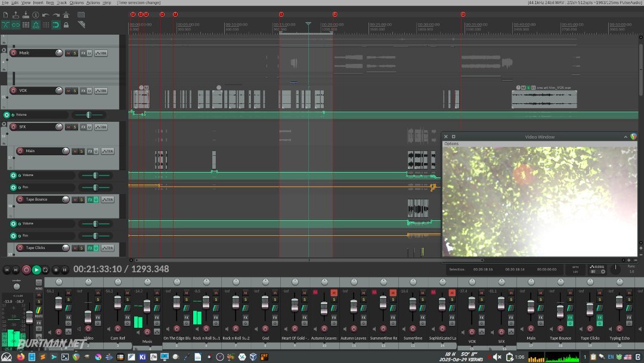
Task: Click the Undo arrow in toolbar
Action: coord(45,15)
